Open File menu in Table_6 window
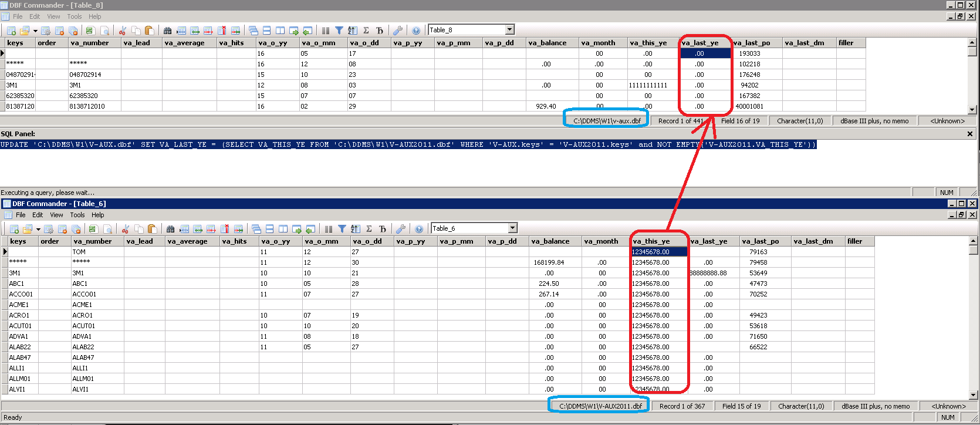 click(21, 215)
